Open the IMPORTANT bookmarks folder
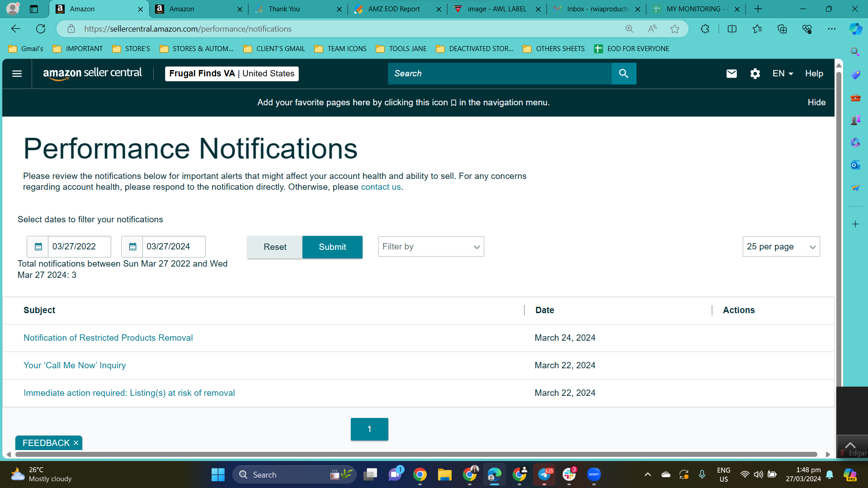This screenshot has width=868, height=488. 78,49
